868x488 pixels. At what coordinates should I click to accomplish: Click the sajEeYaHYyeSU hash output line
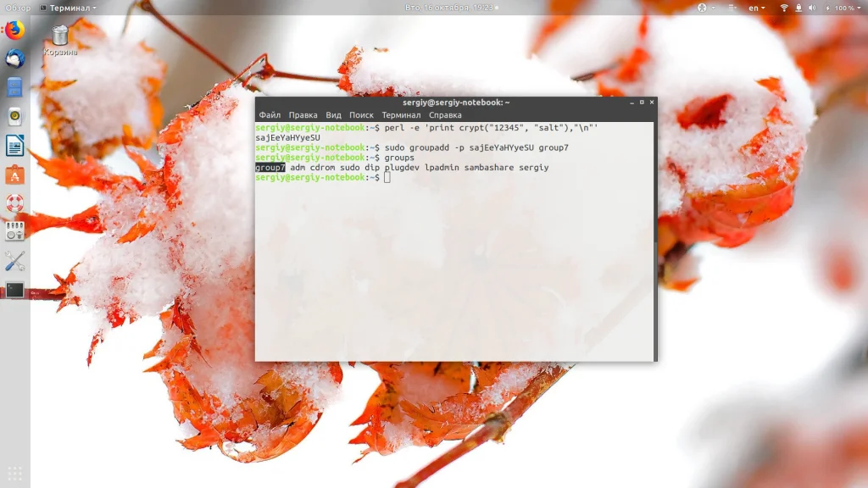288,138
